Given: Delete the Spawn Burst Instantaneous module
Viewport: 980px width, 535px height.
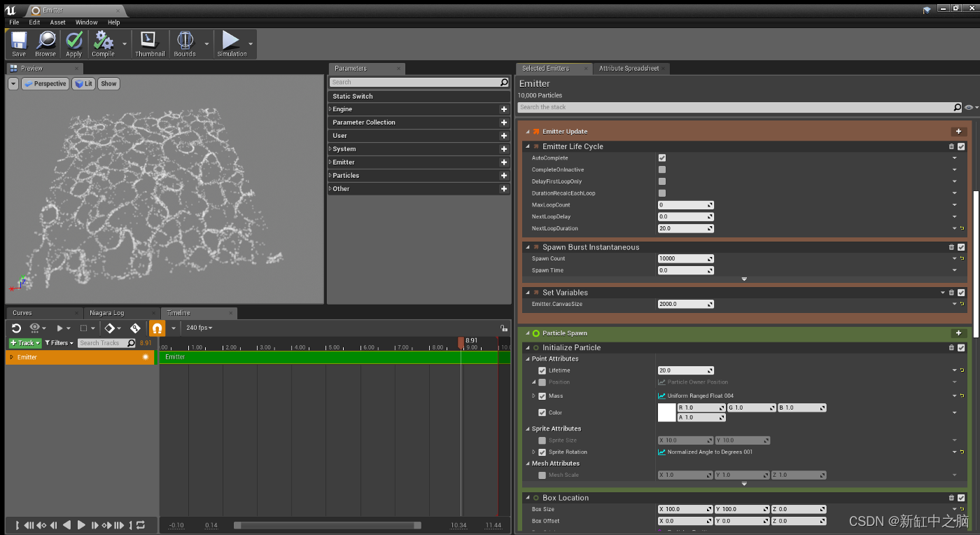Looking at the screenshot, I should (951, 247).
